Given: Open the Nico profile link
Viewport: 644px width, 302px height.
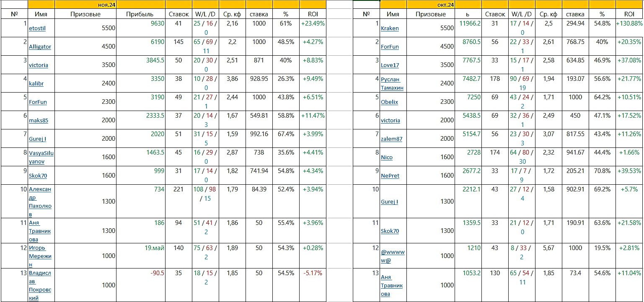Looking at the screenshot, I should tap(387, 157).
